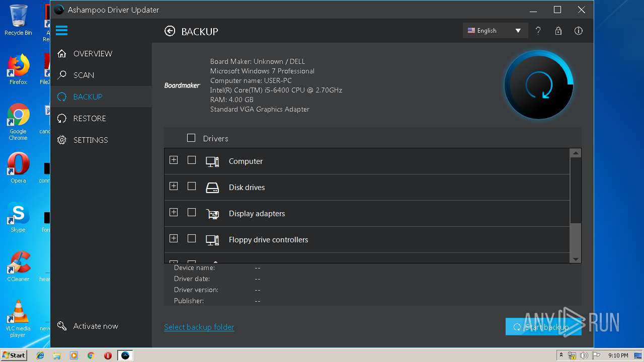644x362 pixels.
Task: Click the Ashampoo Driver Updater taskbar button
Action: [125, 355]
